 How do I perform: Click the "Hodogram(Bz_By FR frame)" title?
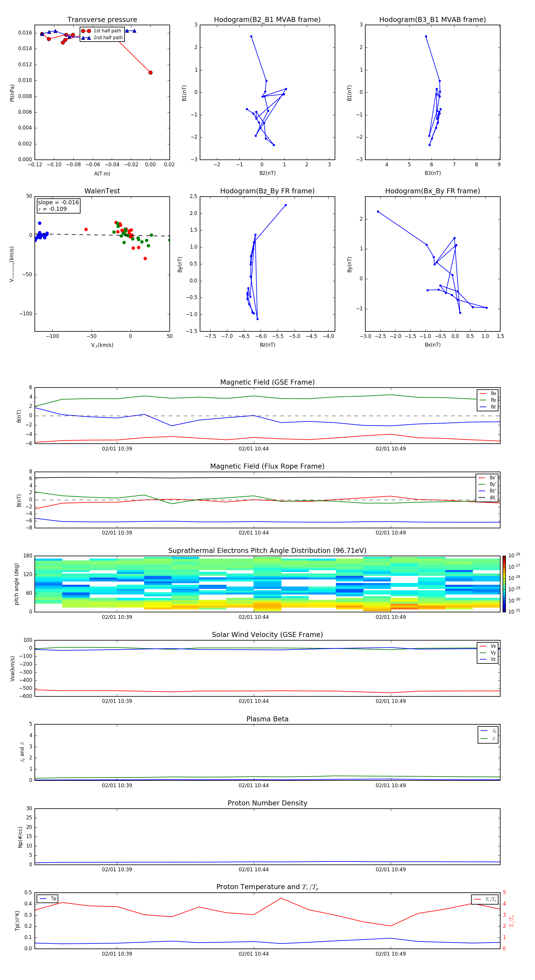tap(267, 191)
